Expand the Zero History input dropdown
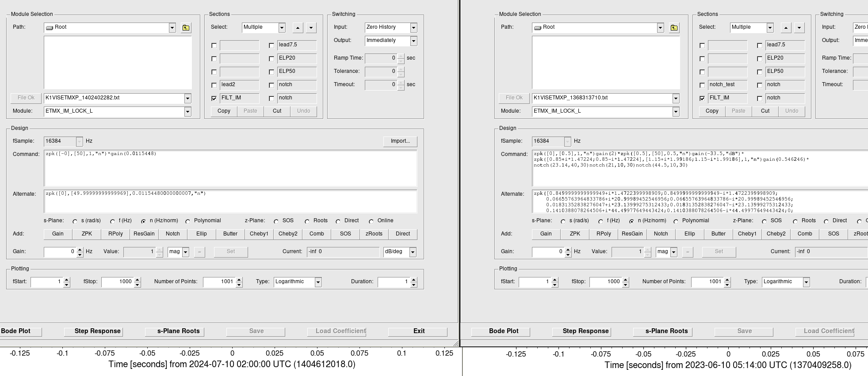 point(413,28)
